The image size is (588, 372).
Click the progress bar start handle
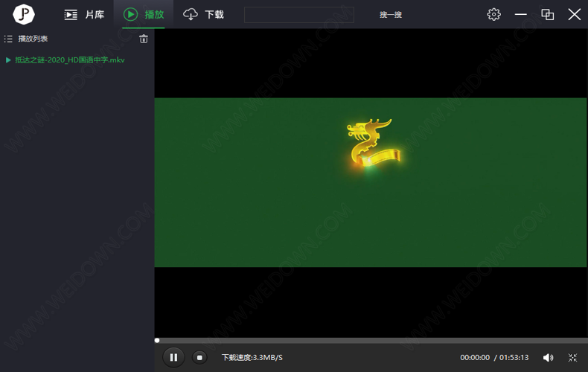point(157,341)
